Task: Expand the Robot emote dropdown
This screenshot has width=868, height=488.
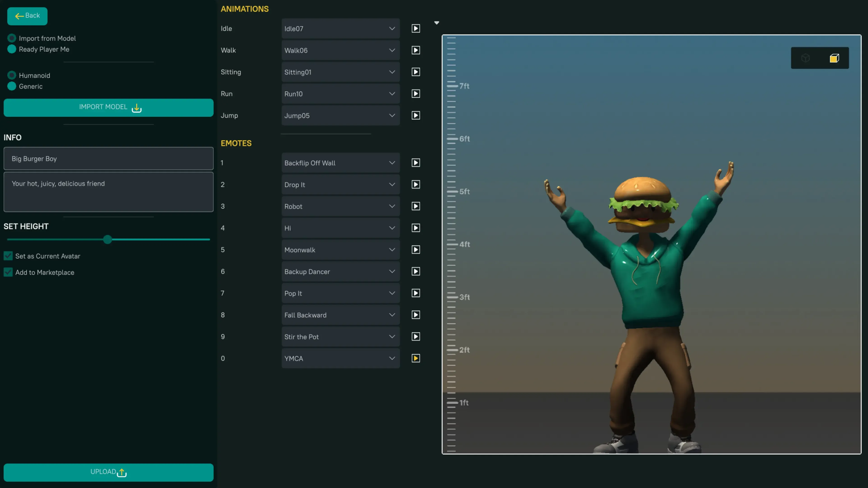Action: coord(340,206)
